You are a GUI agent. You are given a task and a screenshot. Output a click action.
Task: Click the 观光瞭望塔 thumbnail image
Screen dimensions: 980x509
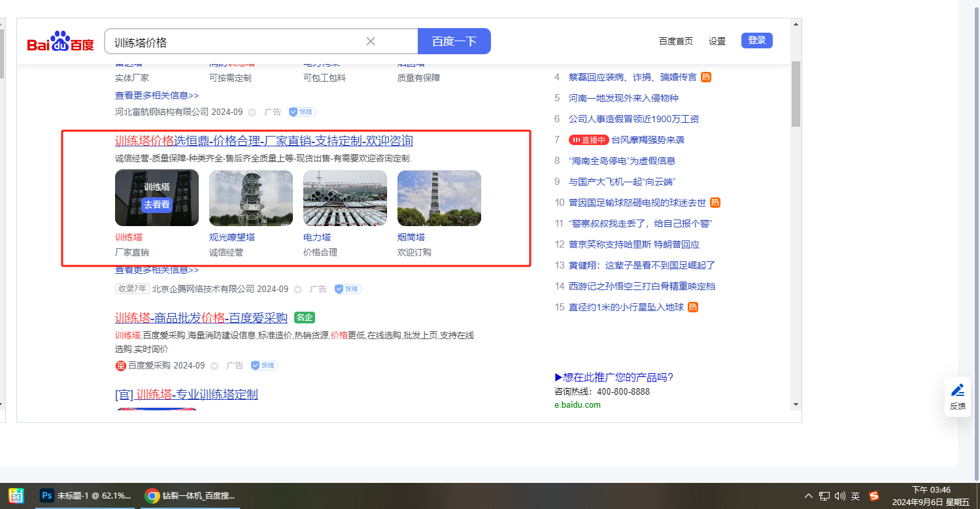(x=250, y=198)
